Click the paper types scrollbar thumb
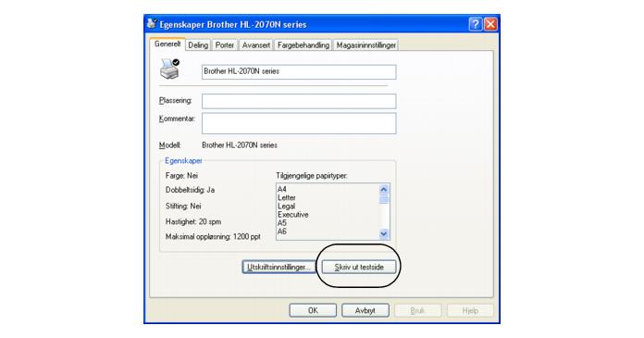Image resolution: width=644 pixels, height=338 pixels. 384,199
